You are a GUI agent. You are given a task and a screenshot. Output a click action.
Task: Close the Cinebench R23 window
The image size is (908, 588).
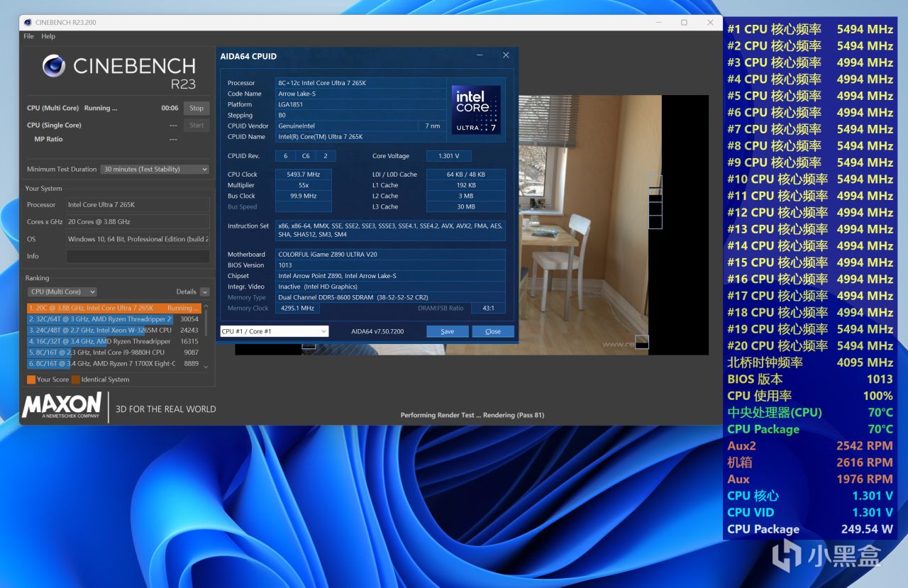pyautogui.click(x=710, y=22)
